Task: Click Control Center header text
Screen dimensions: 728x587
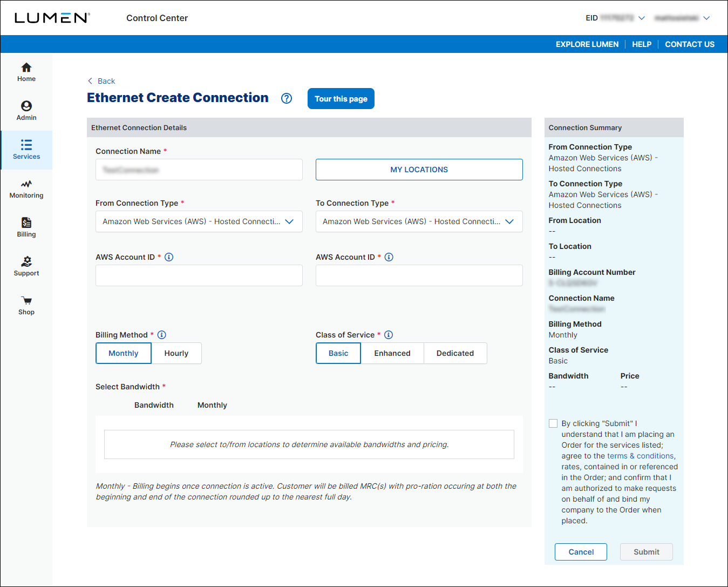Action: (x=157, y=18)
